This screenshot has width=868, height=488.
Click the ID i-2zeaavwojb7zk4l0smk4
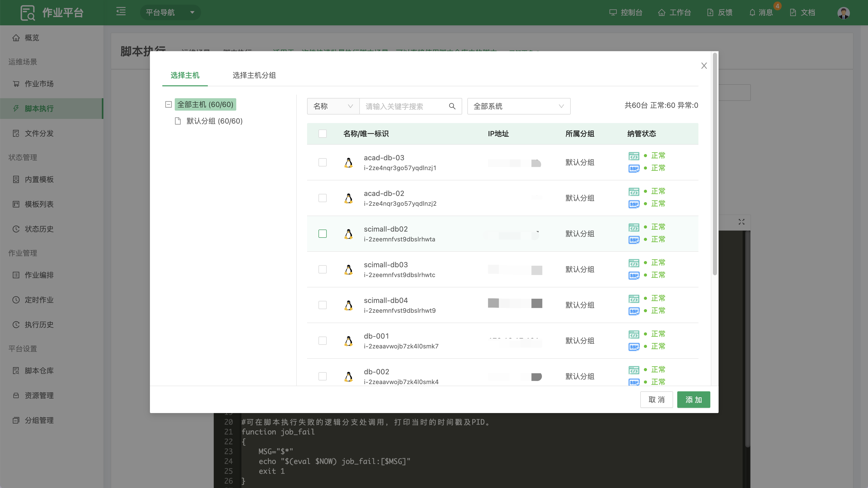tap(401, 382)
